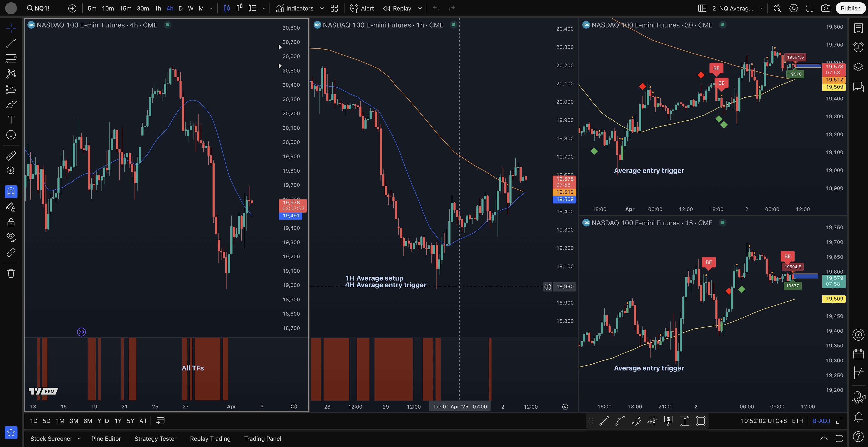This screenshot has height=447, width=868.
Task: Hide all drawings with eye icon
Action: click(x=11, y=237)
